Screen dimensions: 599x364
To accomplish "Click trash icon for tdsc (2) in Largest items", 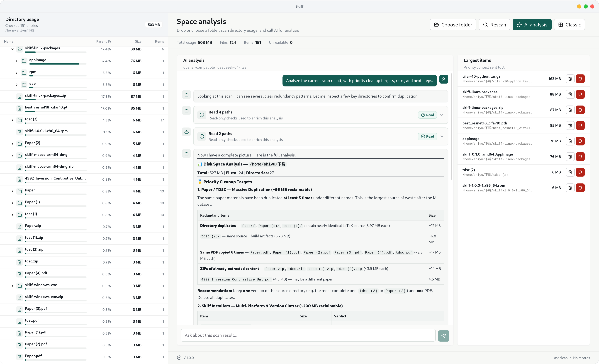I will coord(570,172).
